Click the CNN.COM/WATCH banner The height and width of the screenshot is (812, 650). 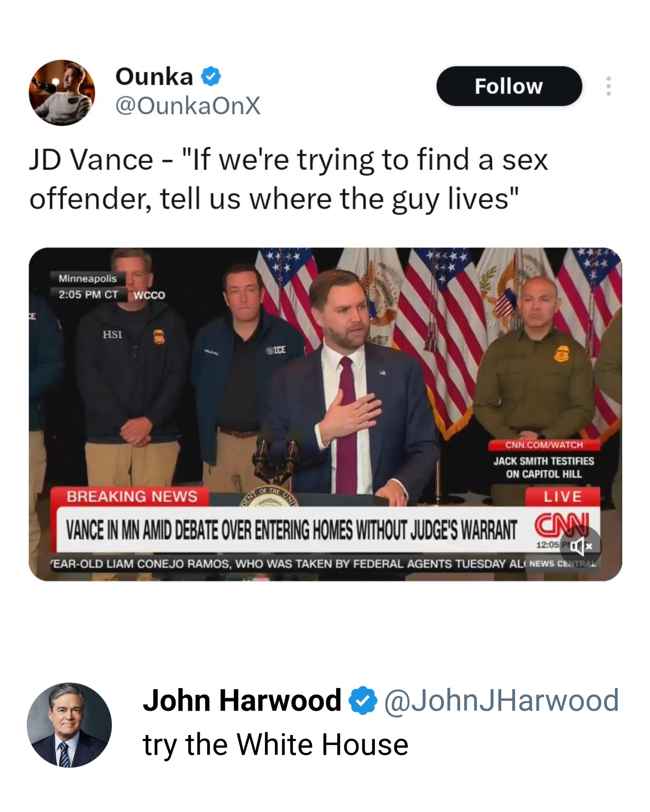pos(544,445)
